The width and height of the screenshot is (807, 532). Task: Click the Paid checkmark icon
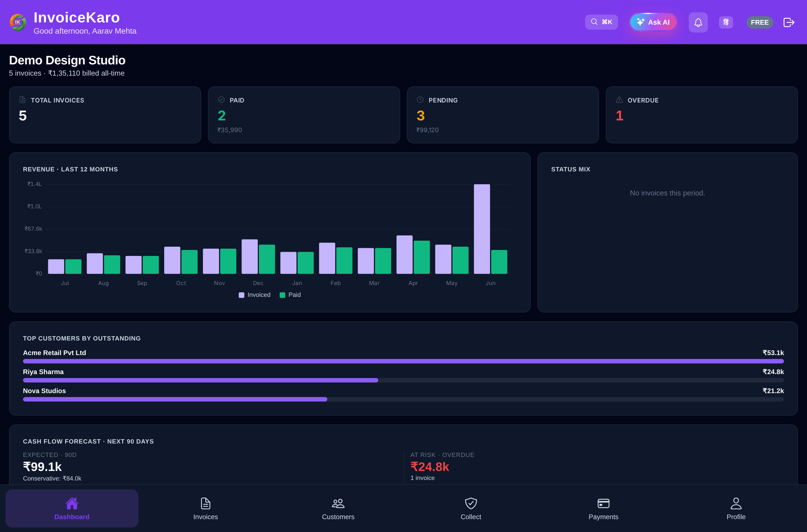[x=221, y=100]
